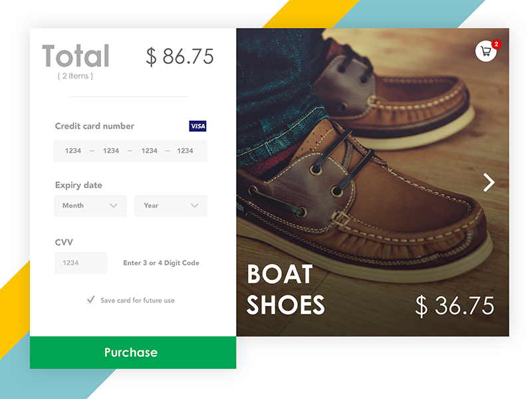532x399 pixels.
Task: Open the Month expiry dropdown
Action: pos(90,205)
